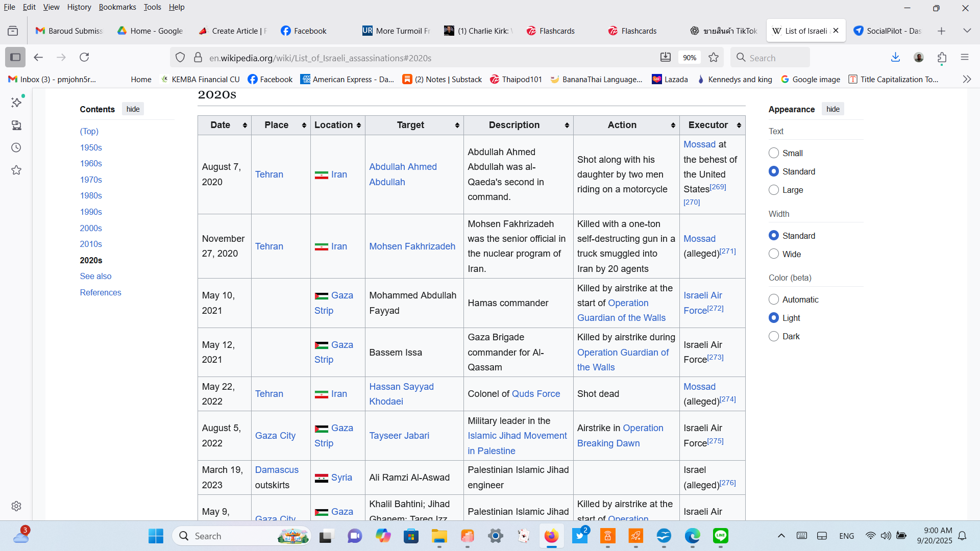Select the Large text size option

(774, 190)
